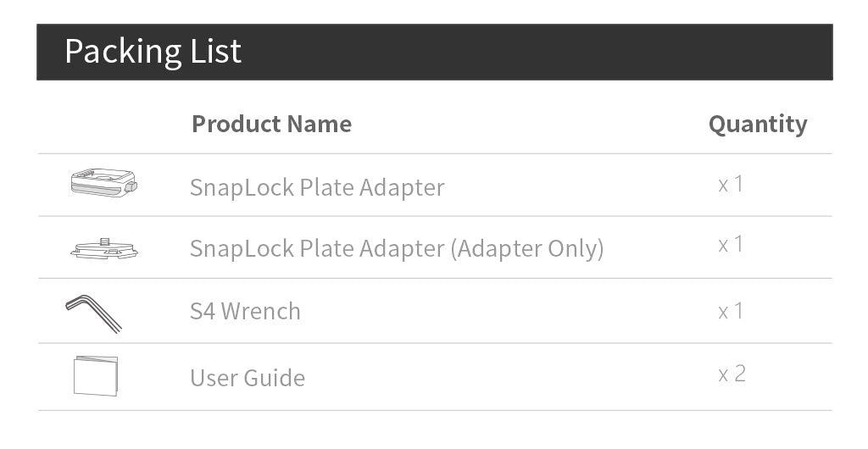Click the x 1 quantity in the first row
Viewport: 868px width, 449px height.
pos(731,184)
